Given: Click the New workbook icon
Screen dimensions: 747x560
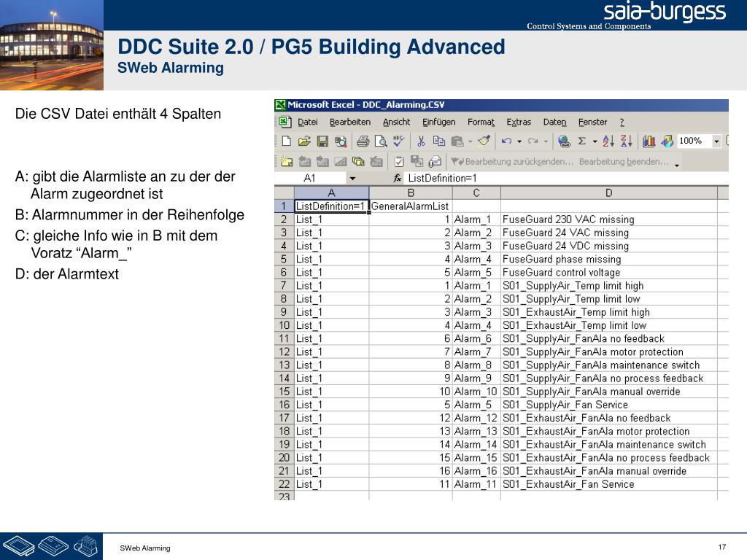Looking at the screenshot, I should click(286, 141).
